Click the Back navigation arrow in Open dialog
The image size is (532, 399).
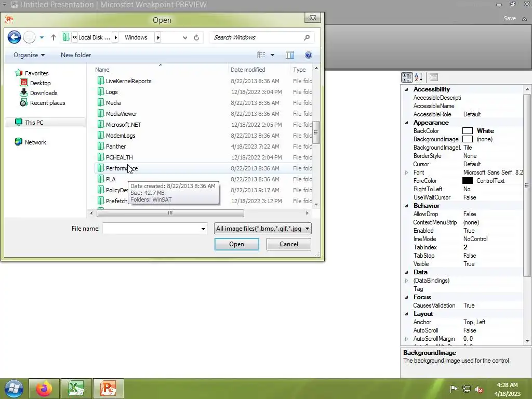point(14,37)
